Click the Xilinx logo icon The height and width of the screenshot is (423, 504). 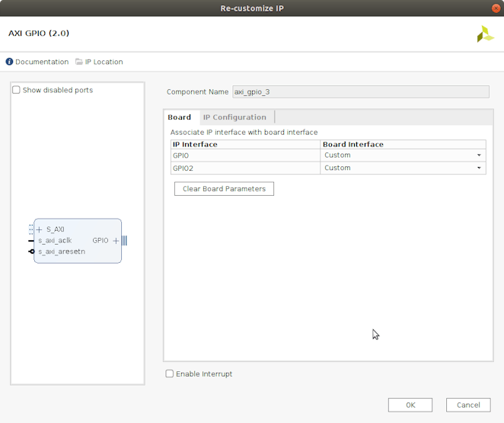pos(485,34)
